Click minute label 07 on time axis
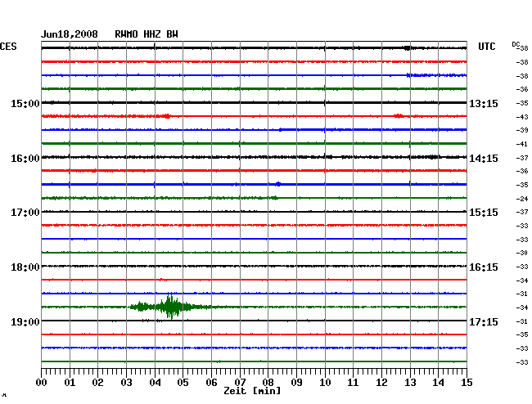Screen dimensions: 532x404 (x=240, y=382)
